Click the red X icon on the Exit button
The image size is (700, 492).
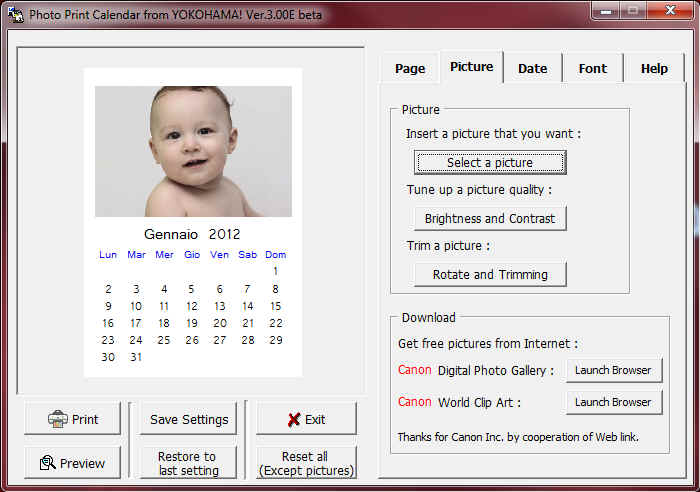click(294, 419)
